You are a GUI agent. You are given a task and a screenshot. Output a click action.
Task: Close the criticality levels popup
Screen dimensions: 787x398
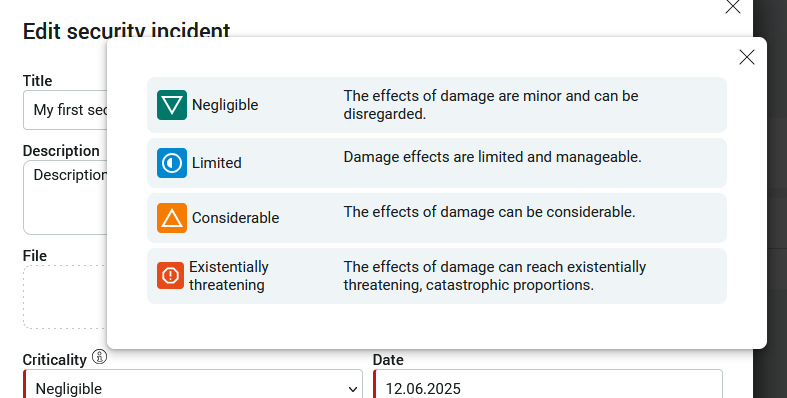(x=747, y=57)
